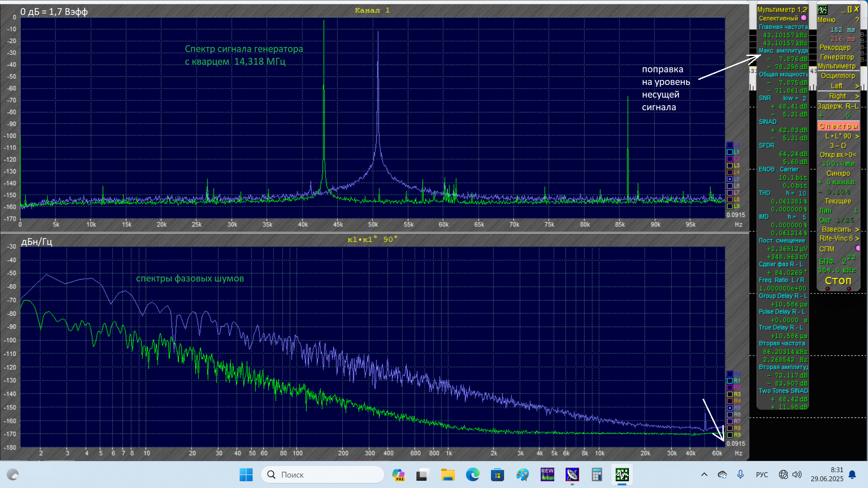Open the Рекордер panel
The height and width of the screenshot is (488, 868).
835,47
